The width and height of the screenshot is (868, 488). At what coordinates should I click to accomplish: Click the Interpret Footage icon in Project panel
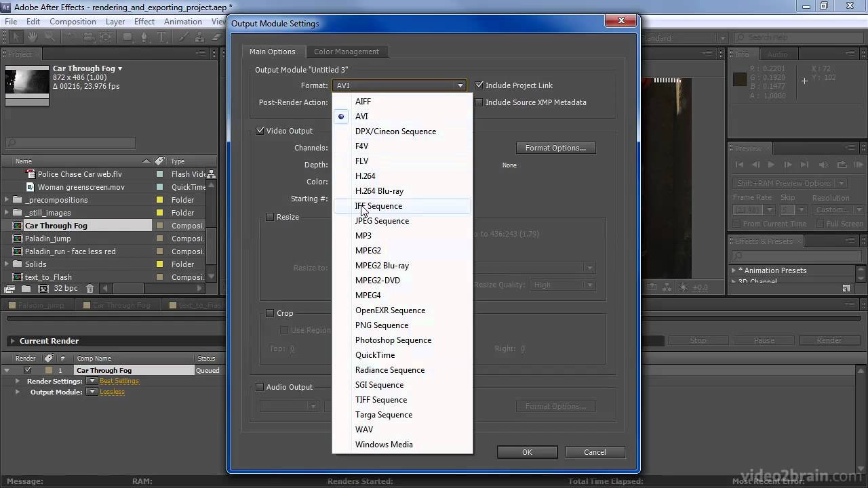tap(10, 289)
